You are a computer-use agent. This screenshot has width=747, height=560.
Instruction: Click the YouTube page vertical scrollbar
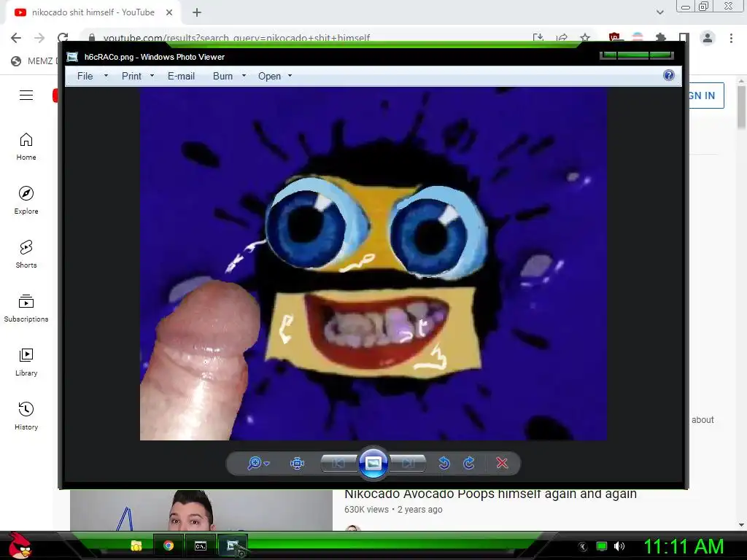click(741, 107)
